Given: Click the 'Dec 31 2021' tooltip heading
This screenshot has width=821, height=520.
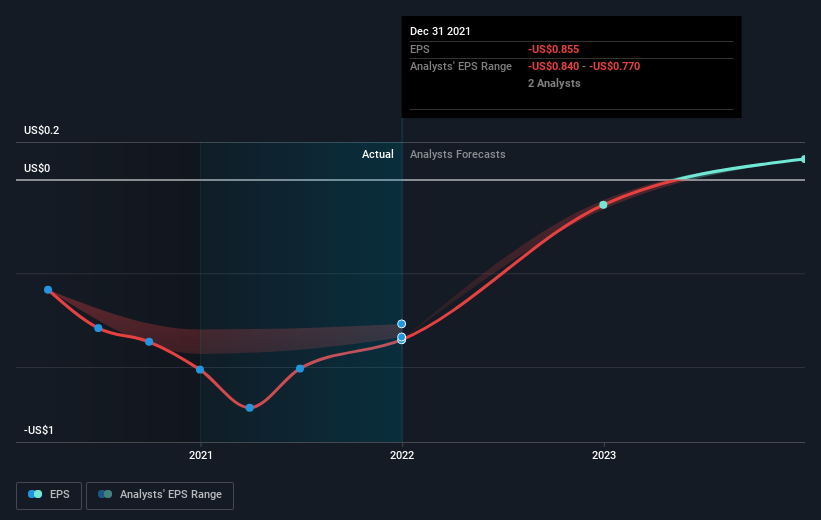Looking at the screenshot, I should 440,31.
